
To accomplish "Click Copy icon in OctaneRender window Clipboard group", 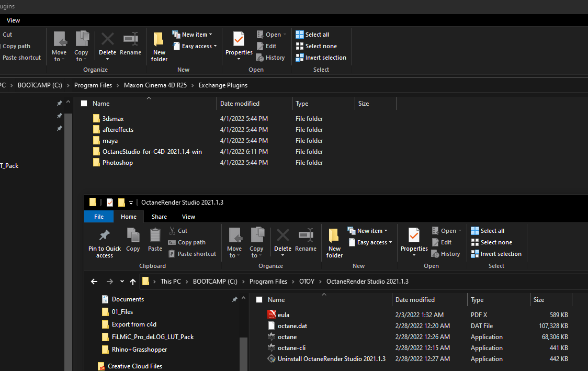I will pos(133,239).
